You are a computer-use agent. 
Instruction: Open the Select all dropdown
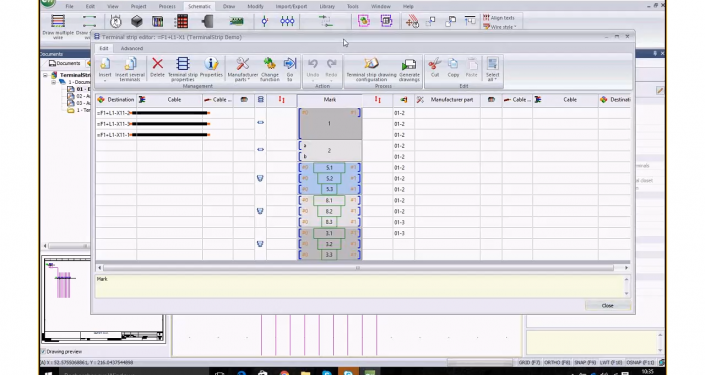pyautogui.click(x=492, y=69)
